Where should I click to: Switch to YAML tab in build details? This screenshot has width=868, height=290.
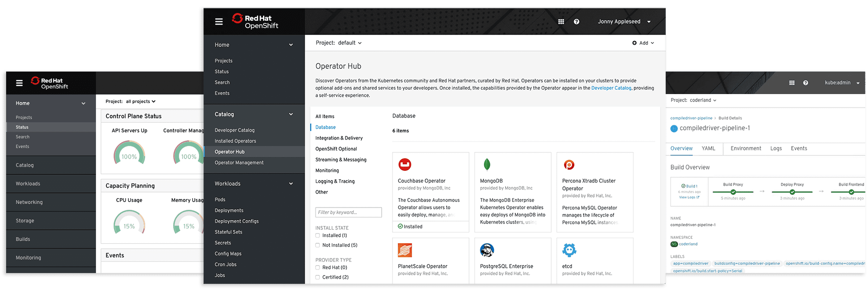[x=708, y=148]
